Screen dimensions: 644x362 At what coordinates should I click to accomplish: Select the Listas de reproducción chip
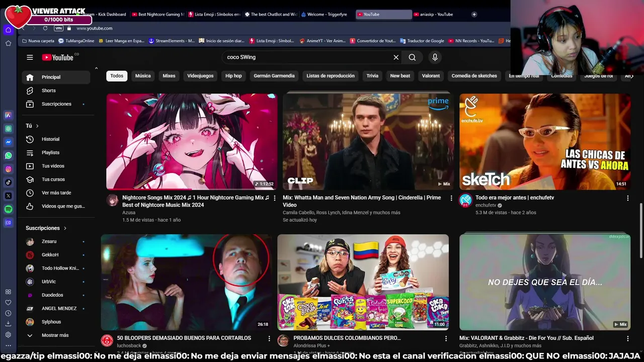331,76
